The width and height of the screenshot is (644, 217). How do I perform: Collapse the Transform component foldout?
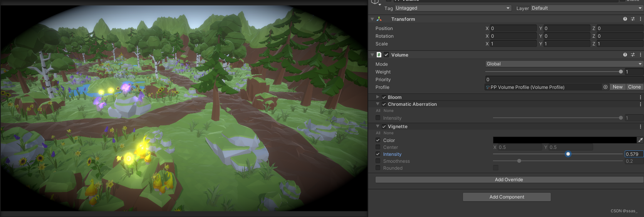372,19
